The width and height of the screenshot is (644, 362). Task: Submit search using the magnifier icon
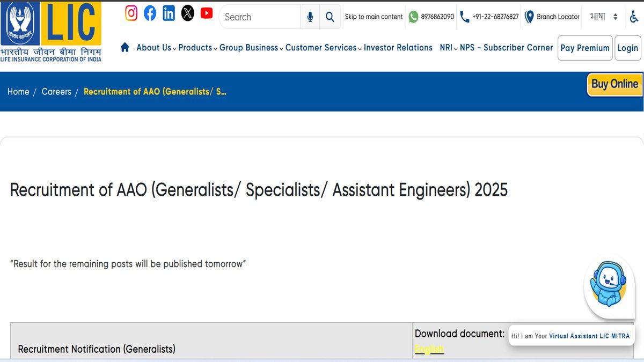click(330, 17)
